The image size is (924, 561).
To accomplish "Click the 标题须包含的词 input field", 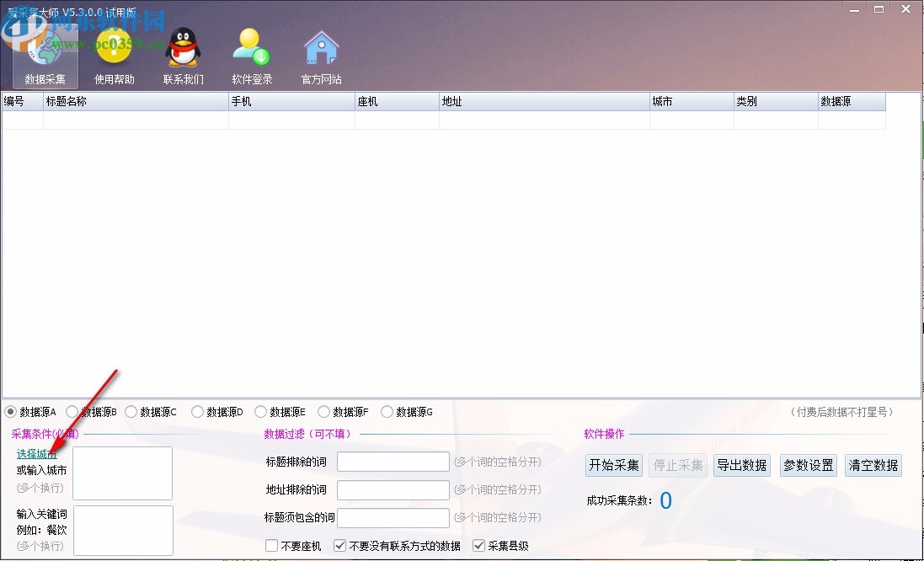I will (x=393, y=517).
